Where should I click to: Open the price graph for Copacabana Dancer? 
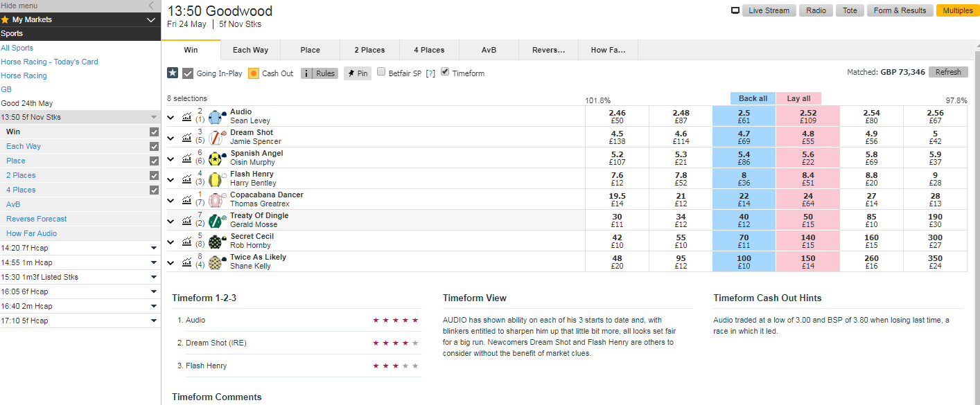click(186, 200)
